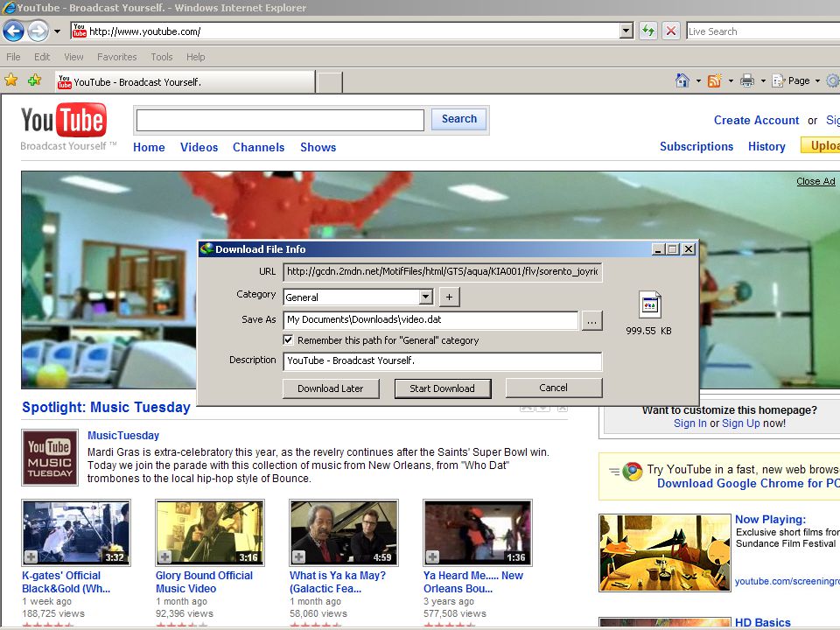Click the Save As path field
The height and width of the screenshot is (630, 840).
coord(430,320)
